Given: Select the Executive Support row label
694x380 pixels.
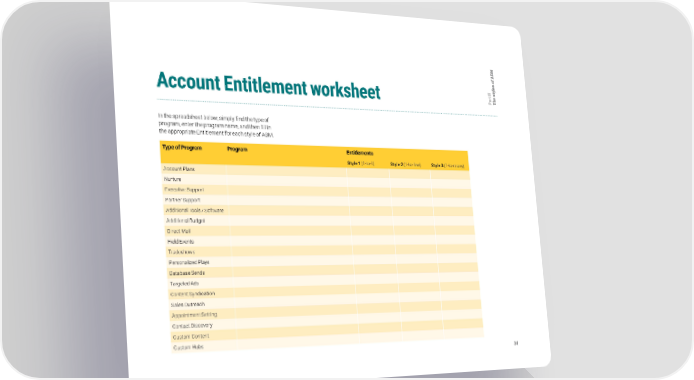Looking at the screenshot, I should pos(184,190).
